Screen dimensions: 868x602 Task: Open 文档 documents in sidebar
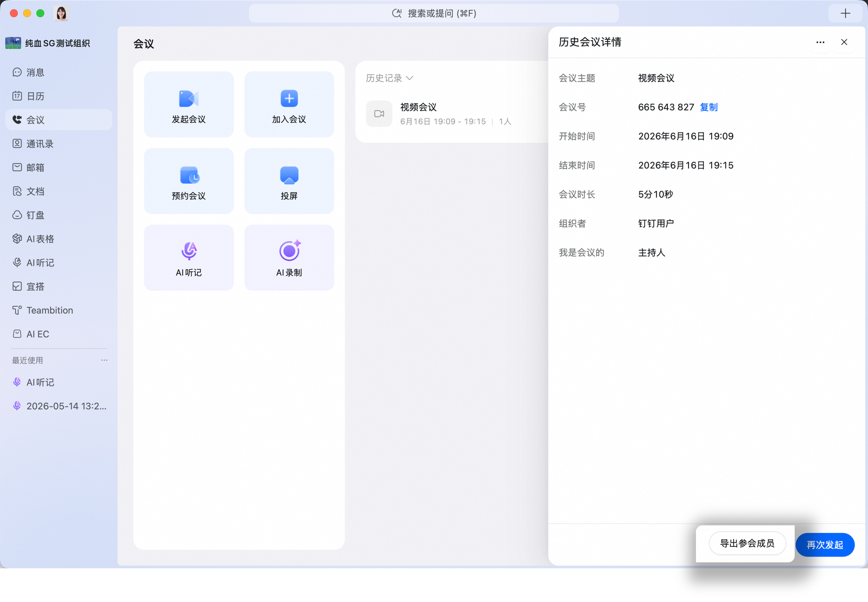(58, 191)
